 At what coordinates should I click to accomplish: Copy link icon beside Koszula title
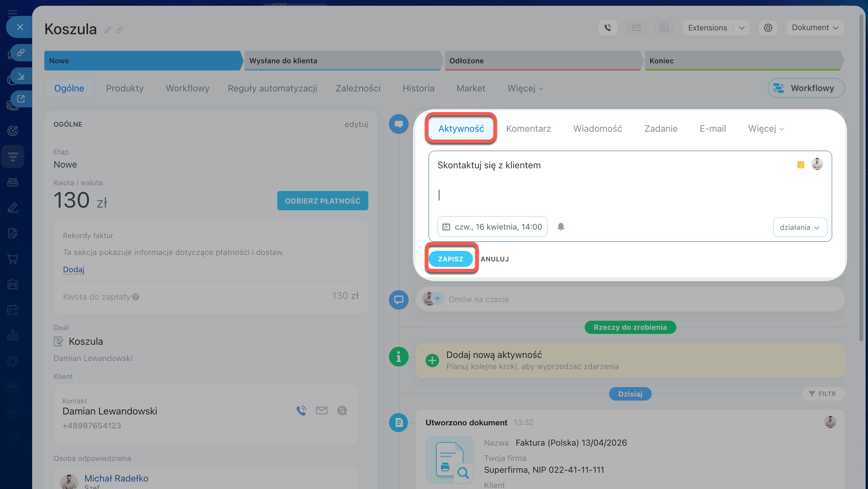pos(120,30)
